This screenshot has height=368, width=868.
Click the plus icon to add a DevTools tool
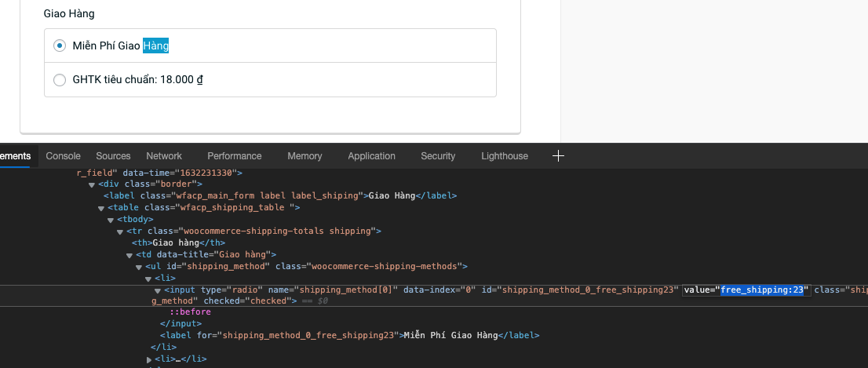point(558,156)
